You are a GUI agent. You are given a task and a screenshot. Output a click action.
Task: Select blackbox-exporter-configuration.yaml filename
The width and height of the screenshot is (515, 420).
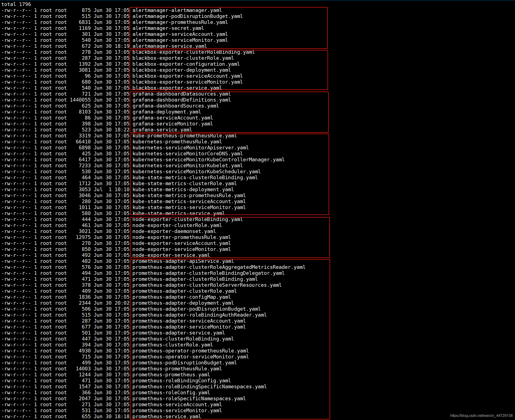[x=186, y=64]
